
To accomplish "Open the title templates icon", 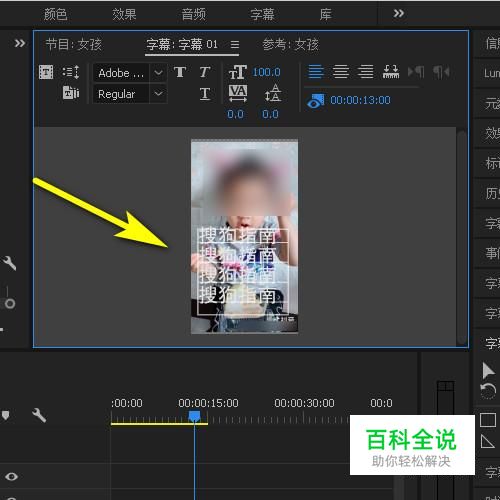I will [71, 93].
